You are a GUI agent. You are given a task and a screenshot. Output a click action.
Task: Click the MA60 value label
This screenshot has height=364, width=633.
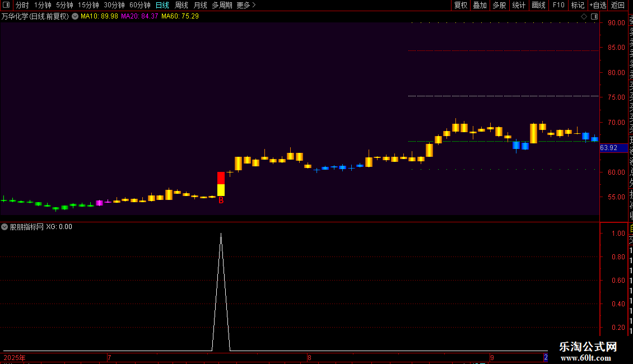pyautogui.click(x=180, y=17)
